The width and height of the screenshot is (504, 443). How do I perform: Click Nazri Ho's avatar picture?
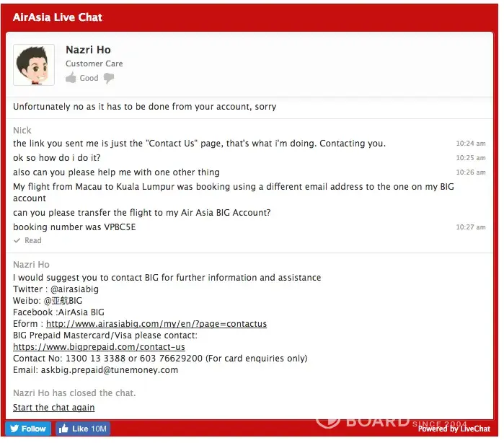34,65
